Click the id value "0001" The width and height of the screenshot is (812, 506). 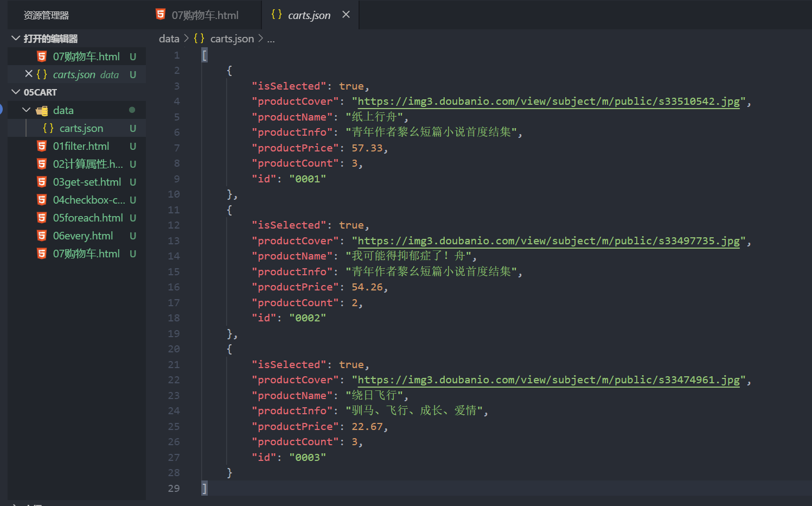pyautogui.click(x=308, y=179)
